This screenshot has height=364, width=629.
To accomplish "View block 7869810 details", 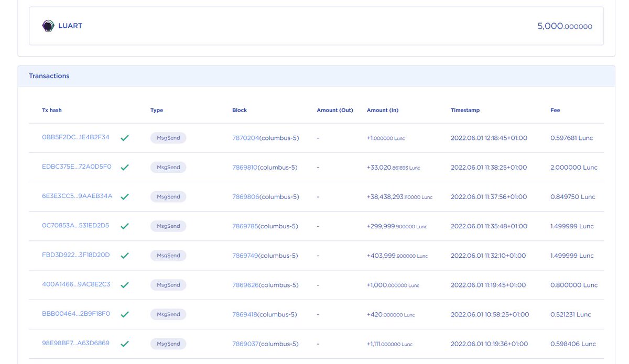I will point(245,167).
